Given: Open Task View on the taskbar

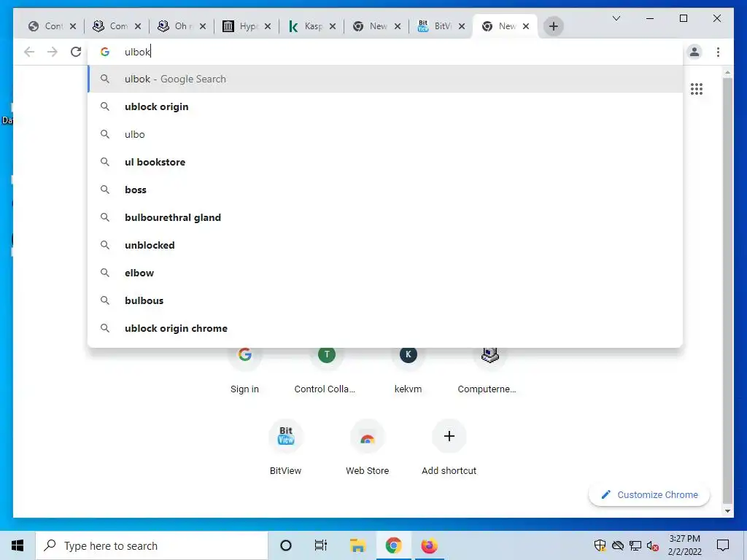Looking at the screenshot, I should click(x=321, y=545).
